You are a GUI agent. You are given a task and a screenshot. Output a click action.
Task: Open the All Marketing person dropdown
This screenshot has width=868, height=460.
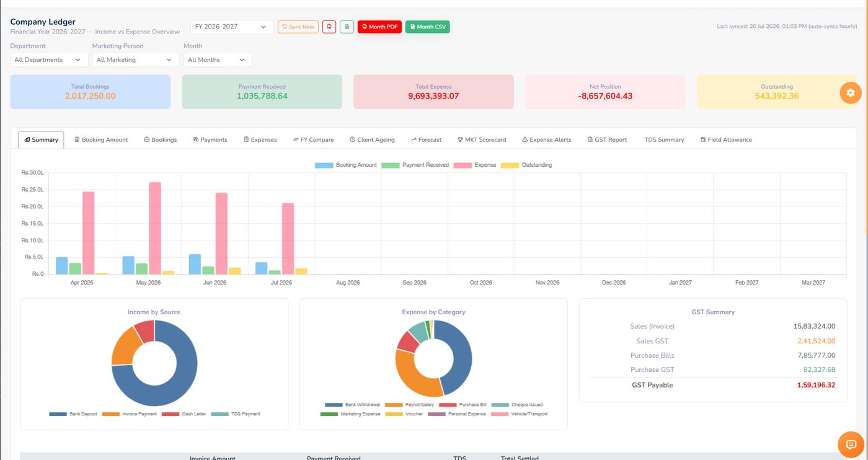pyautogui.click(x=136, y=60)
